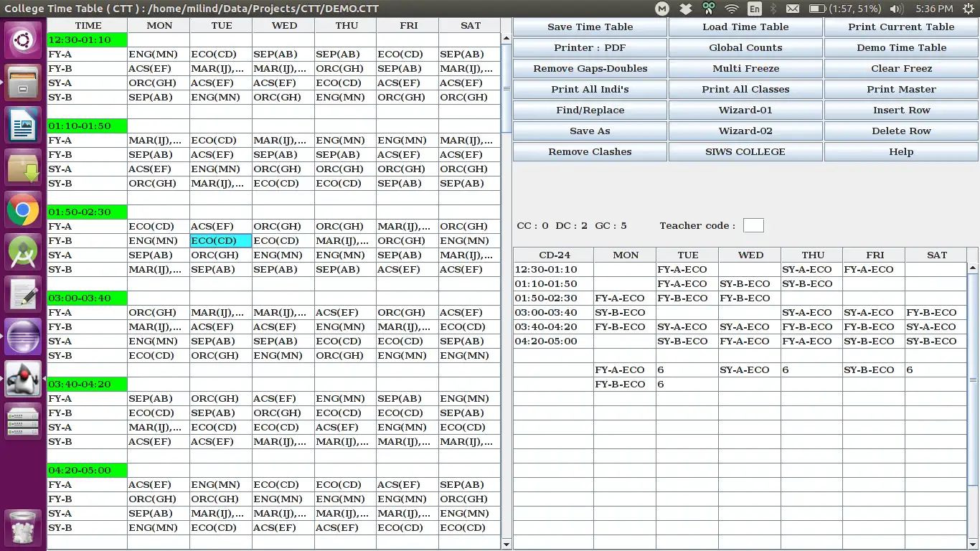Image resolution: width=980 pixels, height=551 pixels.
Task: Click the Print Master button
Action: 901,89
